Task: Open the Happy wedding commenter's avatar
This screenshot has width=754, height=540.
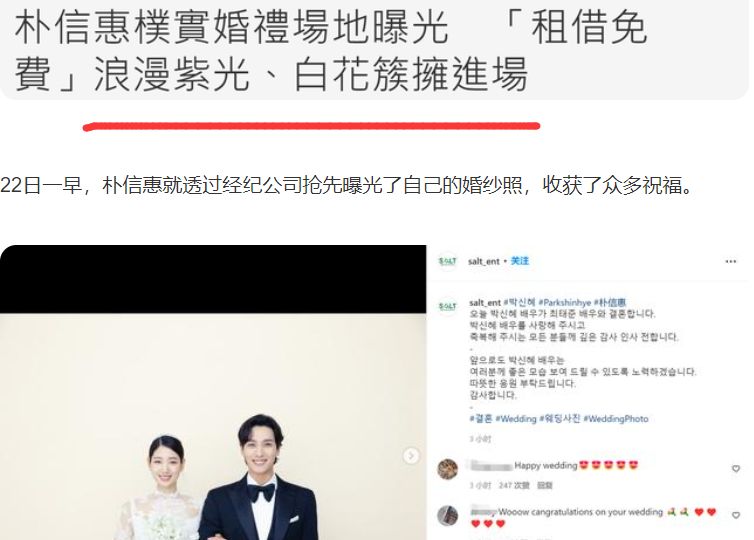Action: click(447, 469)
